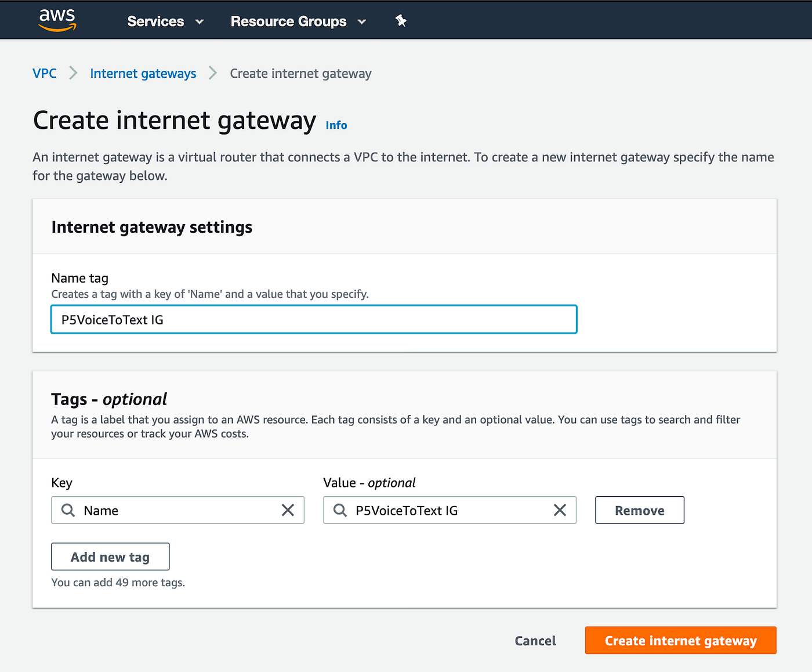Clear the Key field using the X icon
This screenshot has width=812, height=672.
(x=288, y=510)
